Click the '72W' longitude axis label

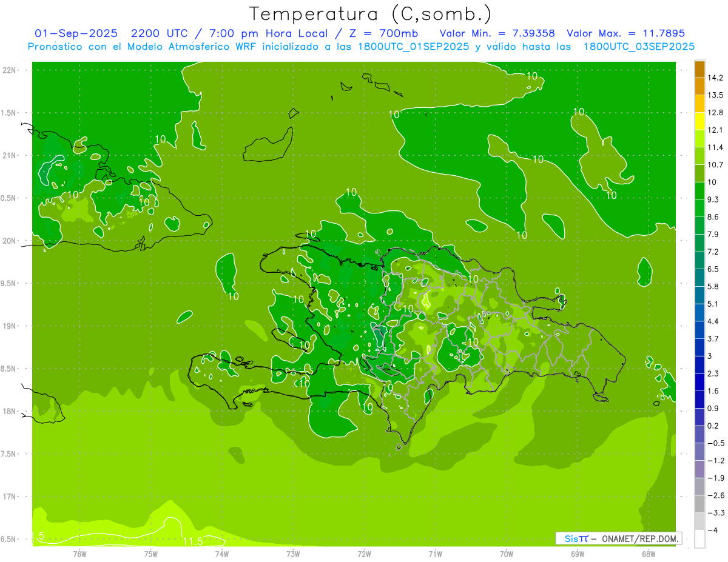pos(364,554)
